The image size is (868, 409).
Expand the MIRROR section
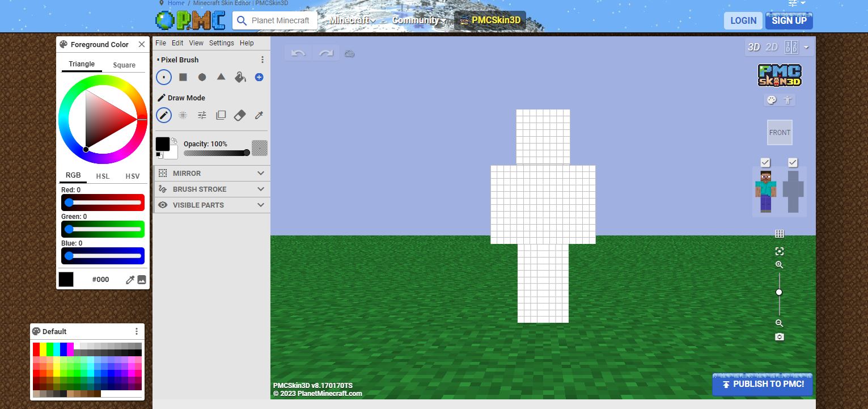click(212, 173)
